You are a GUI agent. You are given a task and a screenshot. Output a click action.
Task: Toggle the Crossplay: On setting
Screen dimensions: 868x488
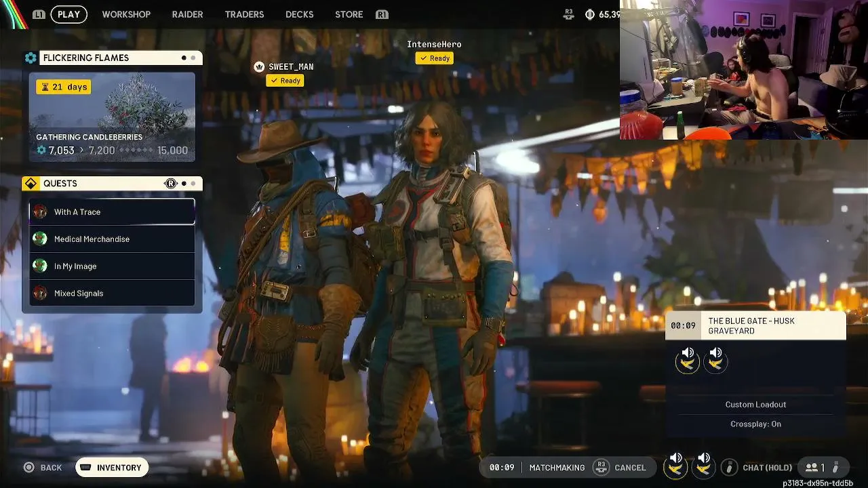(755, 424)
